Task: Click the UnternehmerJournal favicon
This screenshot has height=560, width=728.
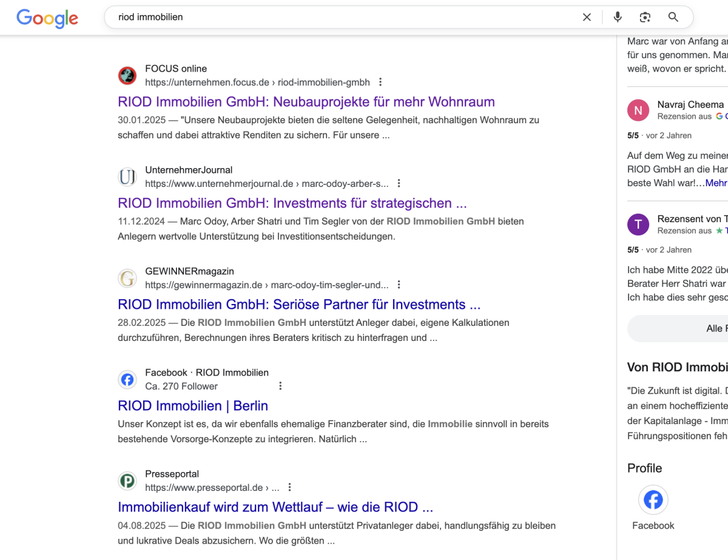Action: point(127,177)
